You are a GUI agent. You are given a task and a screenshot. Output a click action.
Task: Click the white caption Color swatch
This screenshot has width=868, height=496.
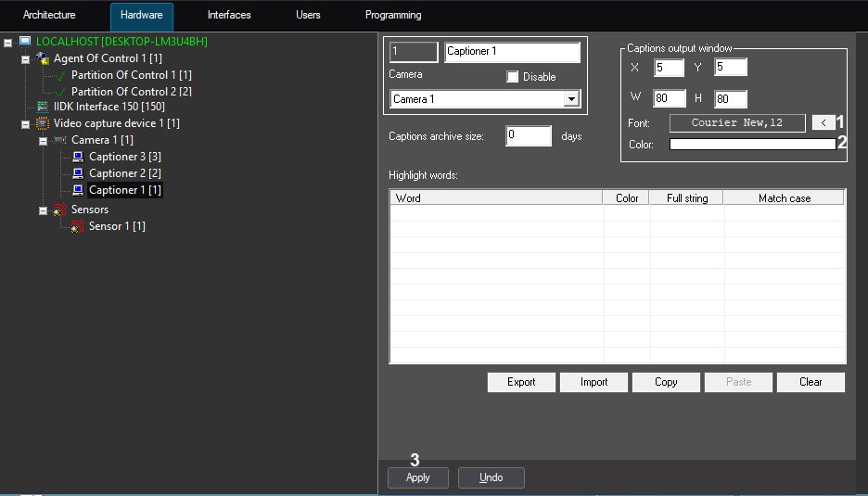point(752,145)
